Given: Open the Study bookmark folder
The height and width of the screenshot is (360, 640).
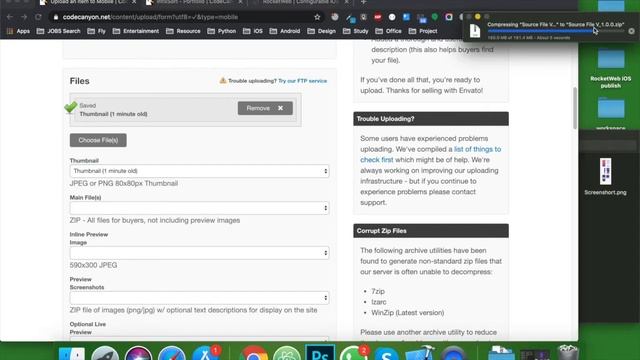Looking at the screenshot, I should click(355, 31).
